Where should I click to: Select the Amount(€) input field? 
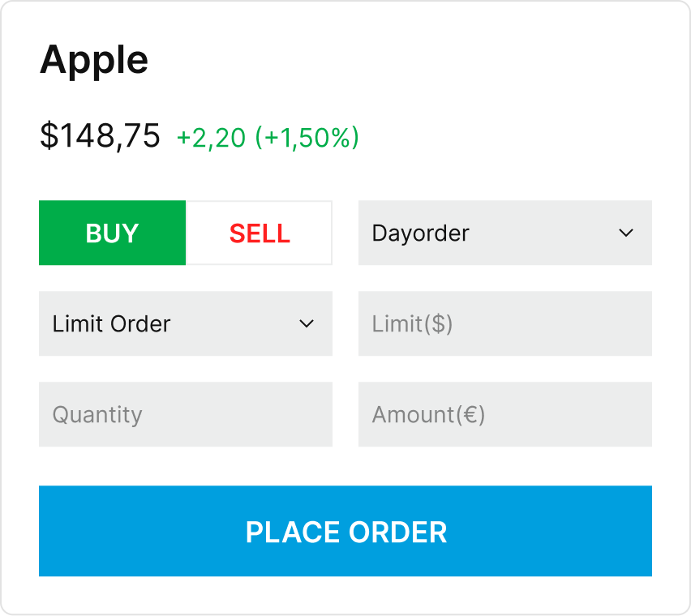(x=505, y=414)
